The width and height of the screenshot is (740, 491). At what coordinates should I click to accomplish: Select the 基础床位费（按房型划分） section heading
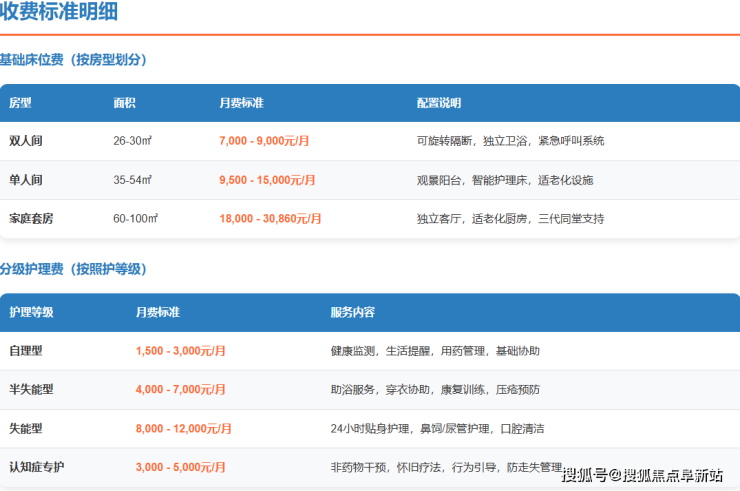tap(73, 60)
